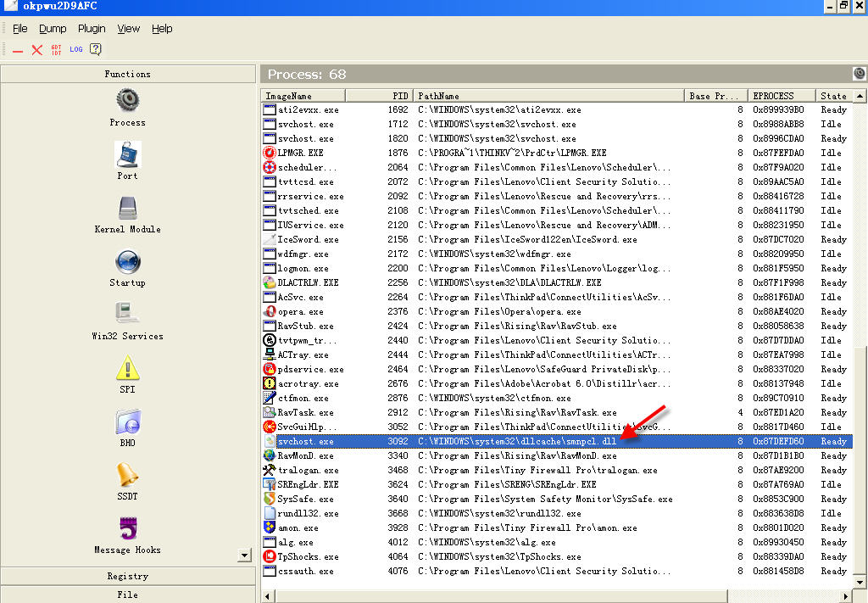Expand the File panel section
This screenshot has height=603, width=868.
127,595
